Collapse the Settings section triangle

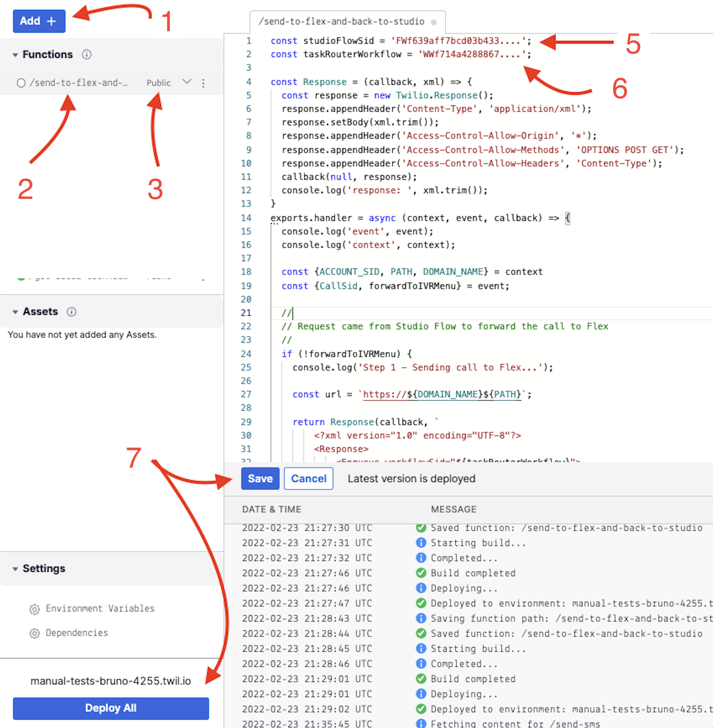coord(15,569)
